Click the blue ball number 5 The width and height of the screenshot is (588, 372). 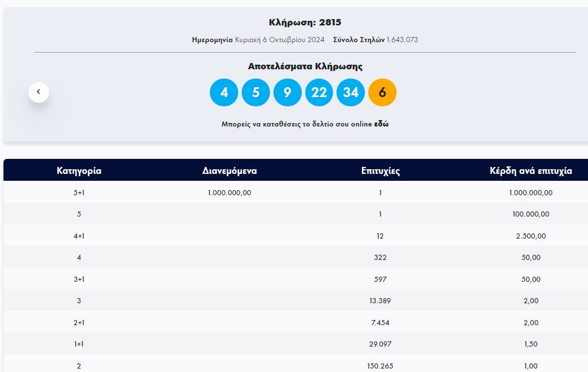click(256, 92)
